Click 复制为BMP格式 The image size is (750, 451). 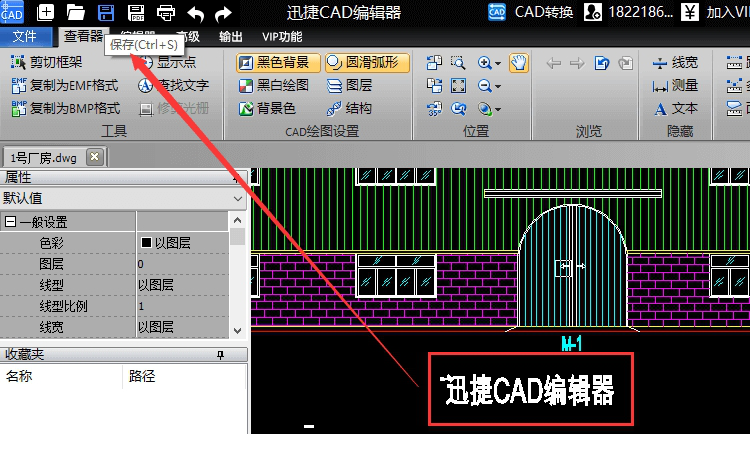66,108
